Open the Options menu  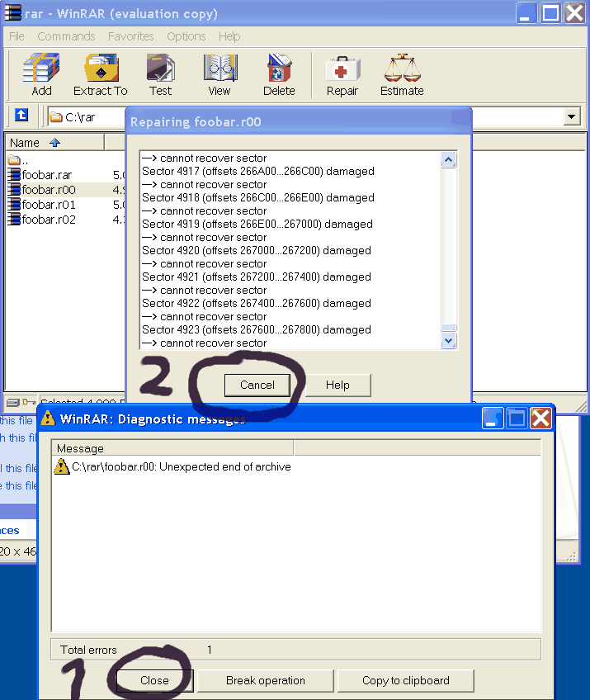(186, 36)
